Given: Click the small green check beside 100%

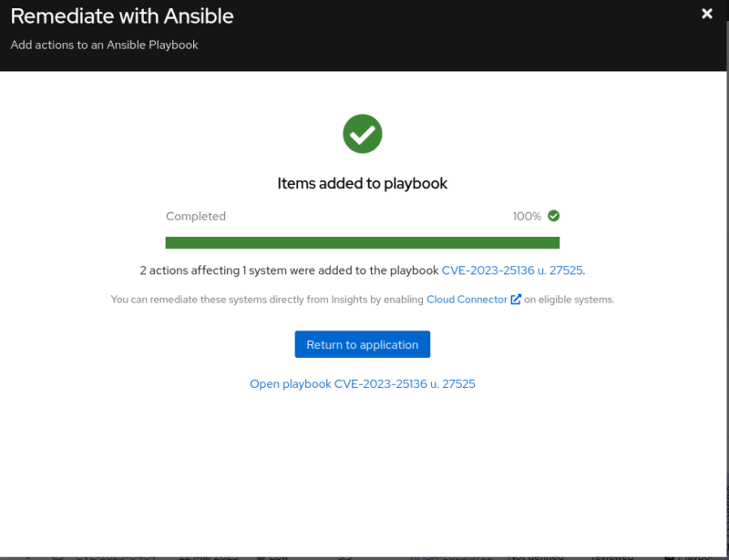Looking at the screenshot, I should 554,216.
